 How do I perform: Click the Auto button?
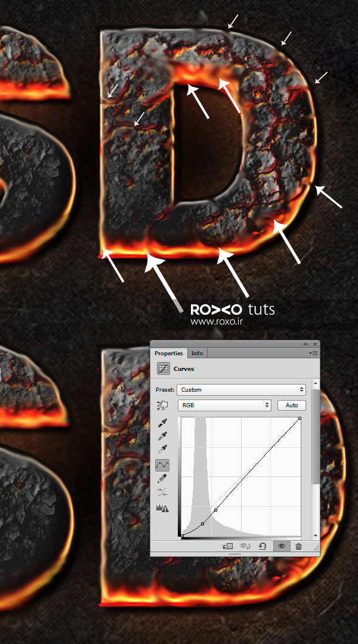[291, 405]
